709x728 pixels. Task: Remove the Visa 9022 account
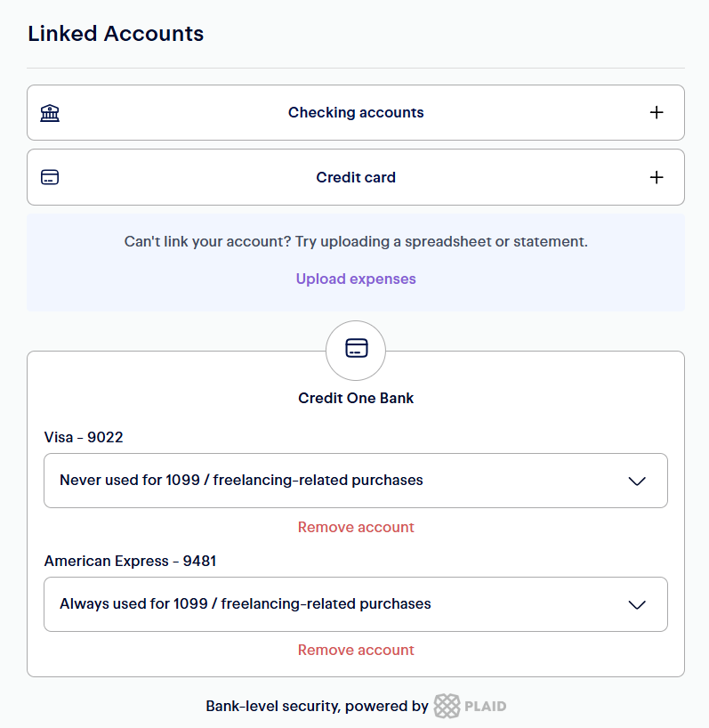coord(356,527)
